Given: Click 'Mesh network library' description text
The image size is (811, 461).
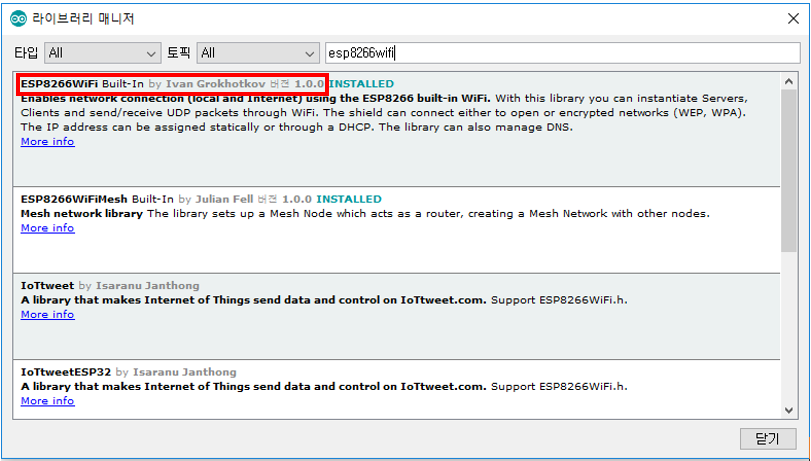Looking at the screenshot, I should tap(82, 214).
